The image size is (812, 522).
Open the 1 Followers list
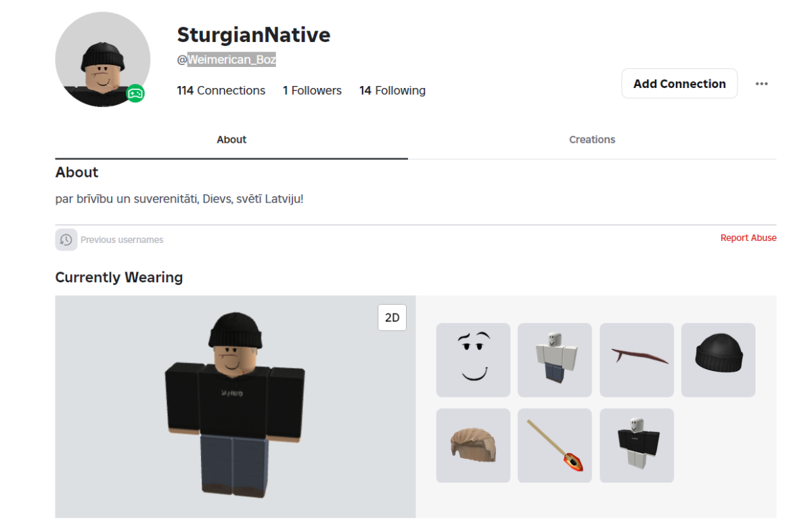[312, 91]
